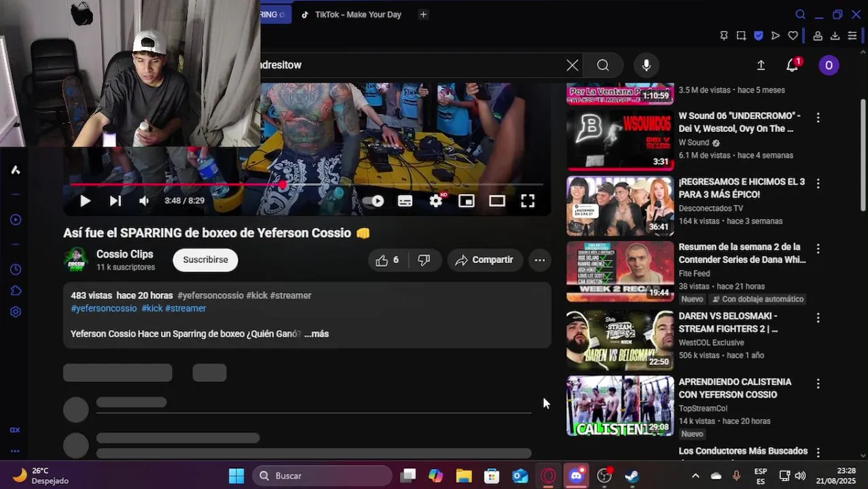Dislike the video with thumbs down
The width and height of the screenshot is (868, 489).
pos(424,260)
